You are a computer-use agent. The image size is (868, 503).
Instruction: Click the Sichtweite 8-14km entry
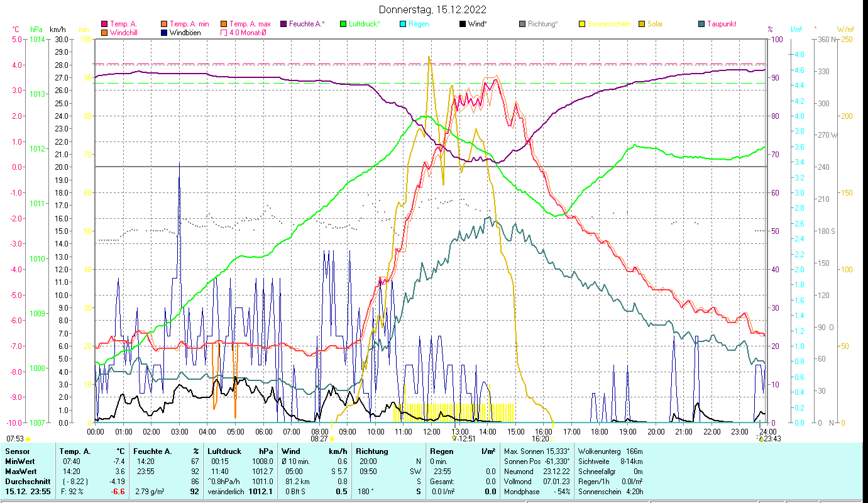610,462
